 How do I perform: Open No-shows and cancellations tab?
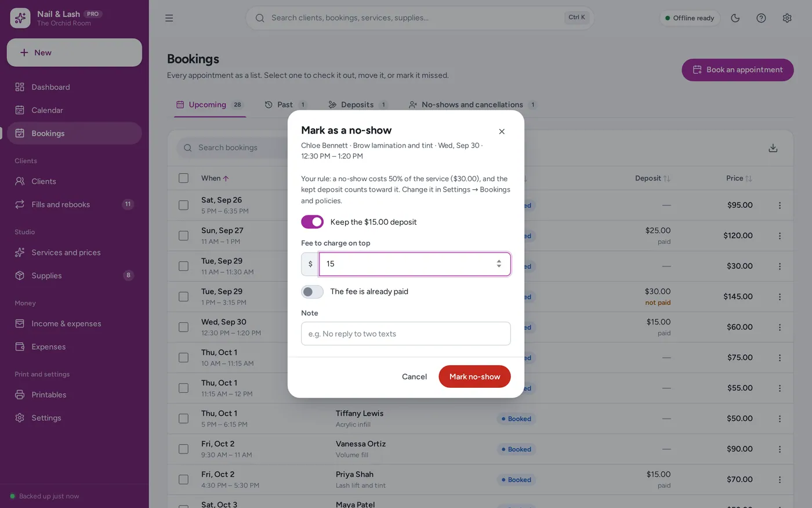[x=473, y=105]
